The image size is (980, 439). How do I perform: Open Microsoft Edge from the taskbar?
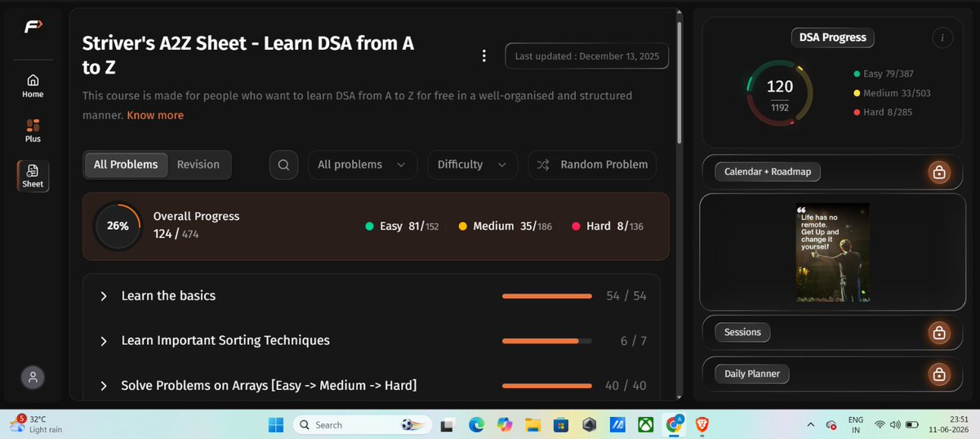point(476,425)
